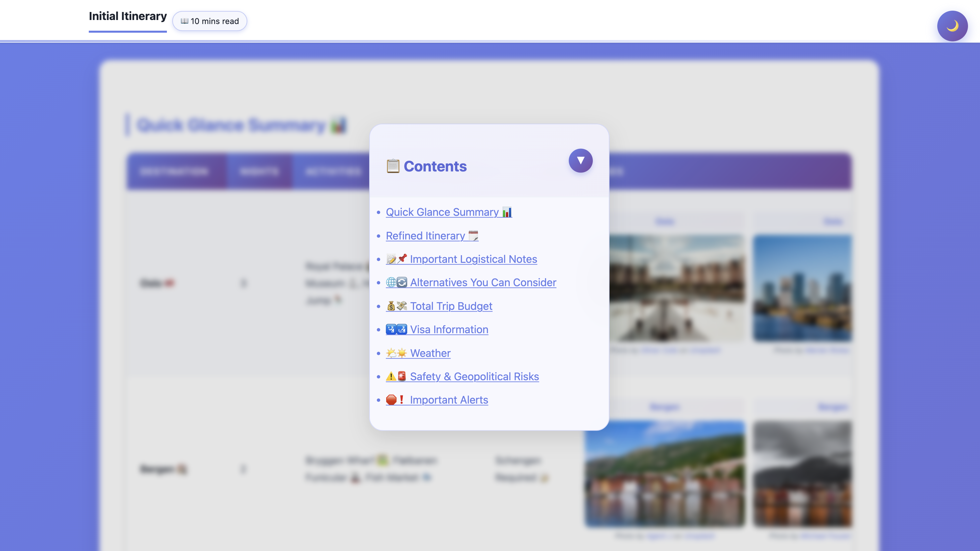The image size is (980, 551).
Task: Click the passport control icon beside Visa Information
Action: coord(391,330)
